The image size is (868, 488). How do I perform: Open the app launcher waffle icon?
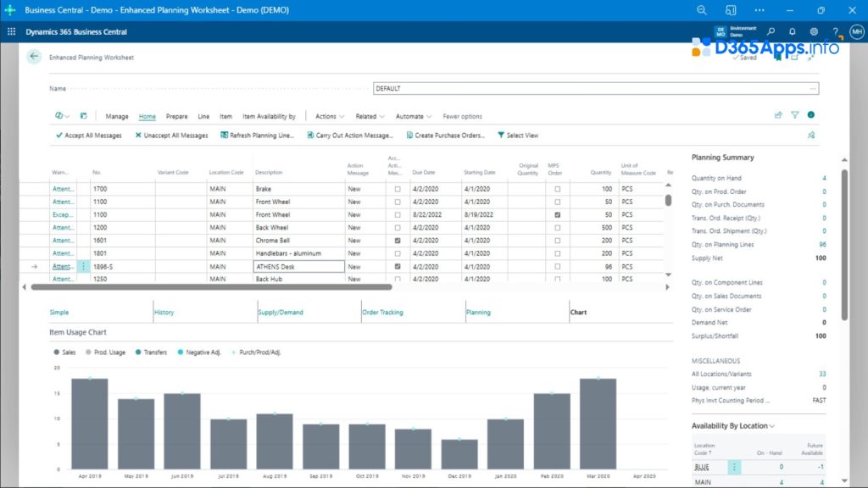pyautogui.click(x=11, y=31)
